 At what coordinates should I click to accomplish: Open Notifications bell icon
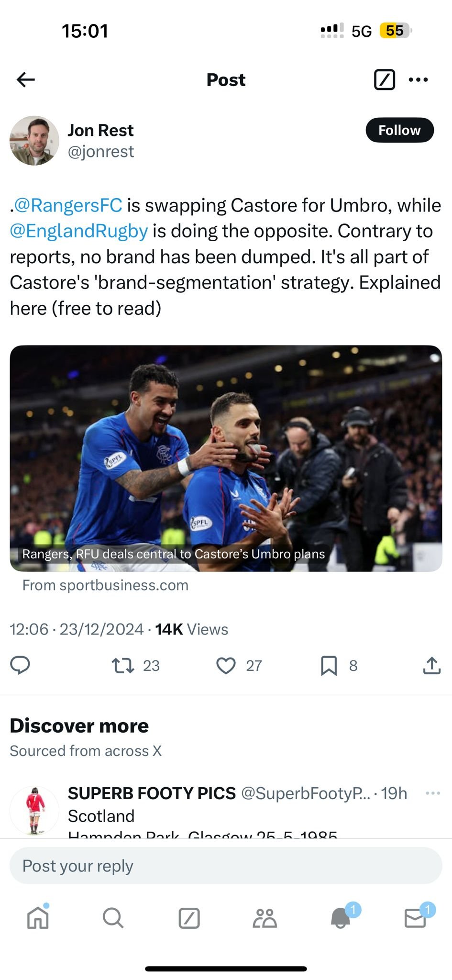(x=341, y=918)
